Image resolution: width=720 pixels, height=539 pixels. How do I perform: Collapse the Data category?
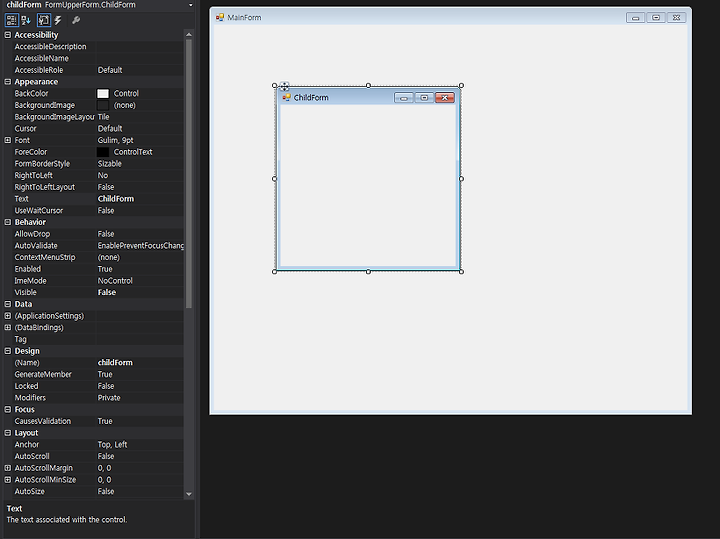pyautogui.click(x=8, y=304)
